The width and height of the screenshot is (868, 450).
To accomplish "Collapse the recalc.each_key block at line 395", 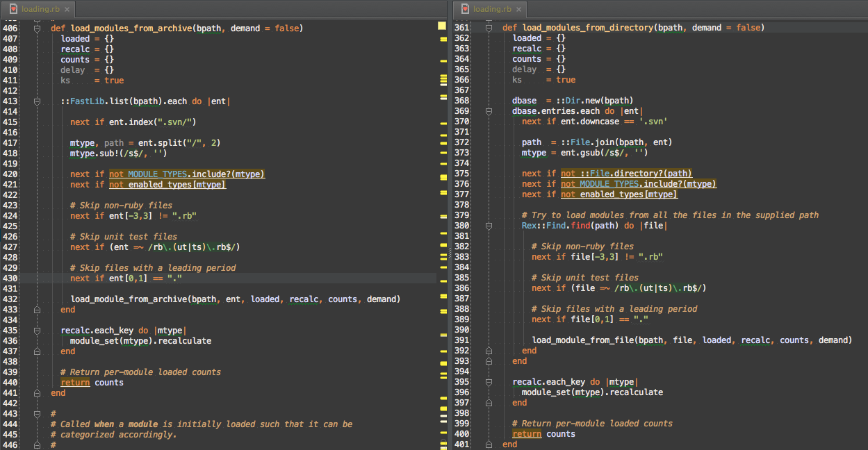I will [488, 382].
